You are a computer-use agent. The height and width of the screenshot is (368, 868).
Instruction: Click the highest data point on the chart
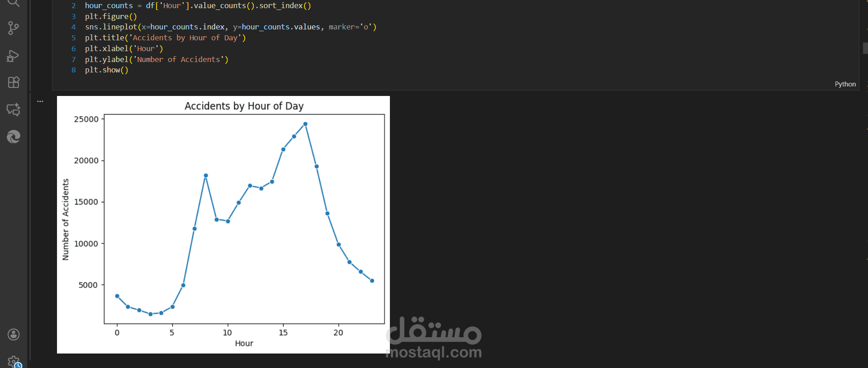305,124
